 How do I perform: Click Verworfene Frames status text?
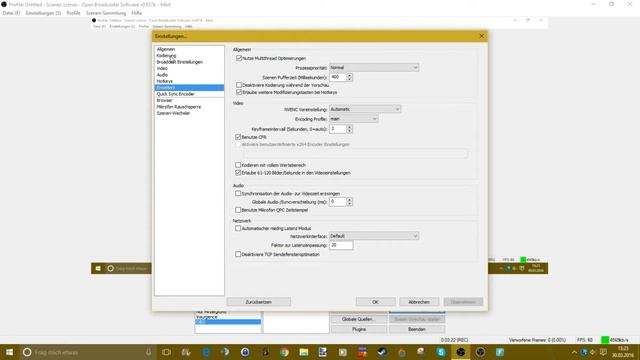[537, 340]
